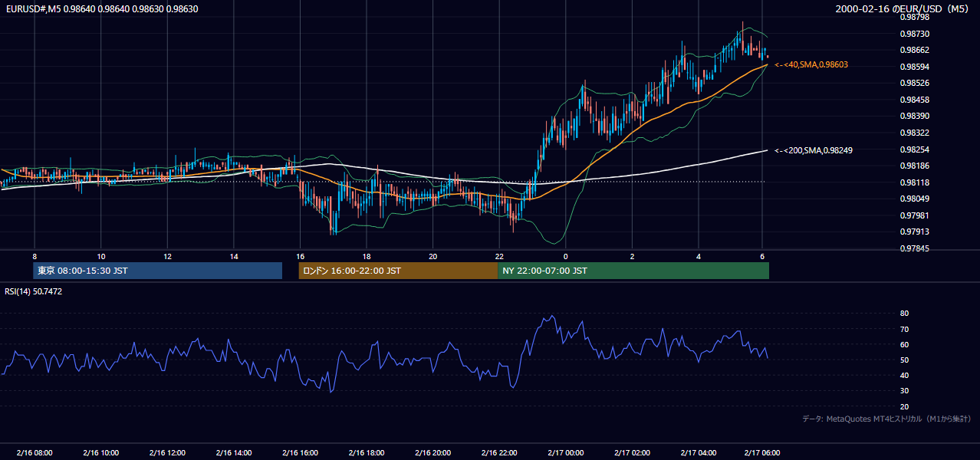Image resolution: width=980 pixels, height=460 pixels.
Task: Click the 2/17 02:00 bottom time label
Action: pos(632,452)
